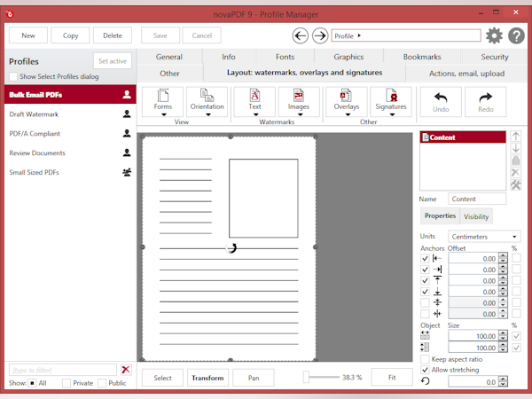Viewport: 532px width, 399px height.
Task: Navigate back with left arrow
Action: 301,35
